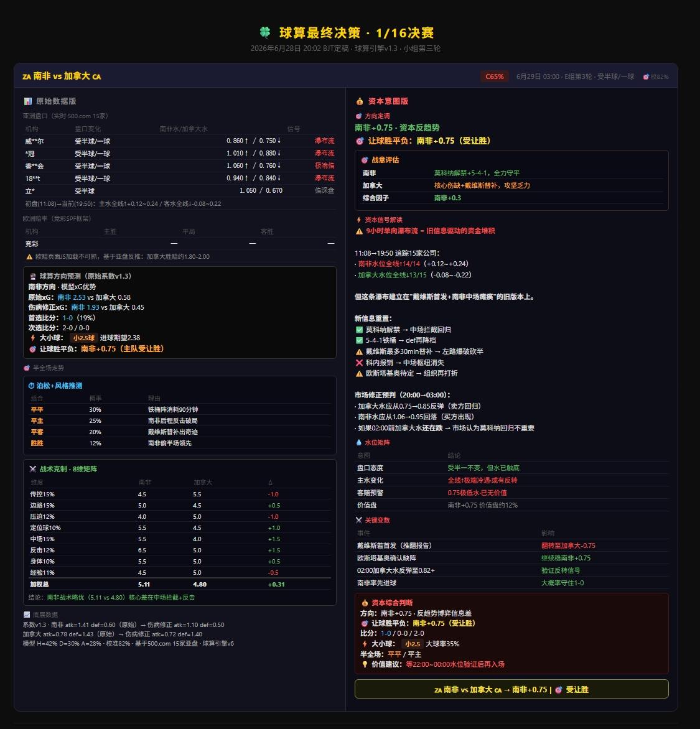Click the warning triangle before 9小时单向瀑布流

point(359,231)
